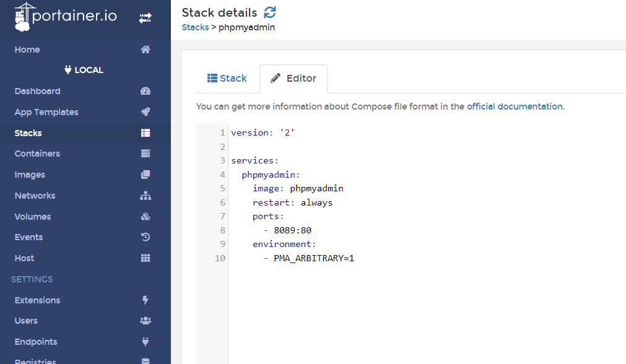The width and height of the screenshot is (626, 364).
Task: Click the Volumes cubes icon
Action: (146, 217)
